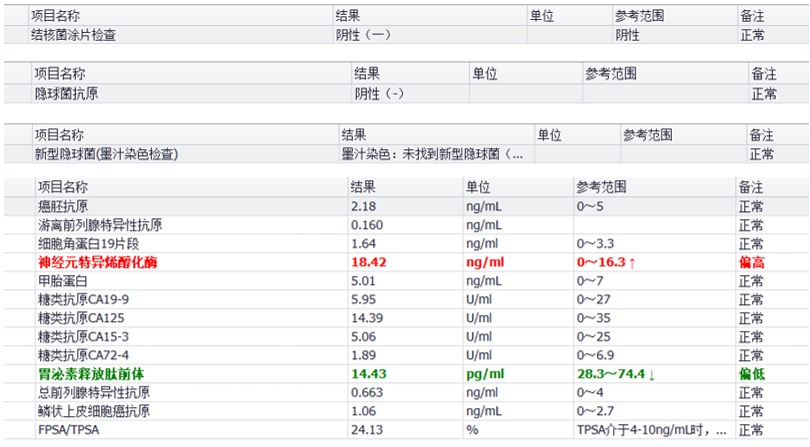Click the 1.89 result value

pyautogui.click(x=364, y=356)
